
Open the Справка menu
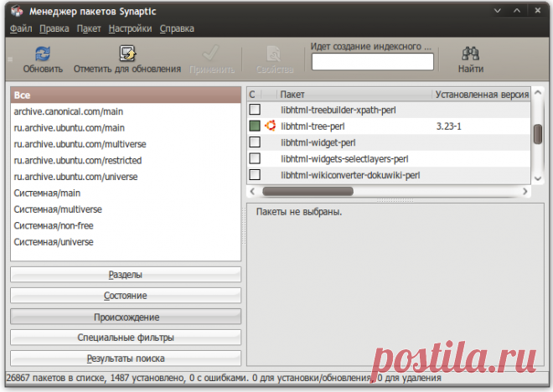(x=177, y=28)
